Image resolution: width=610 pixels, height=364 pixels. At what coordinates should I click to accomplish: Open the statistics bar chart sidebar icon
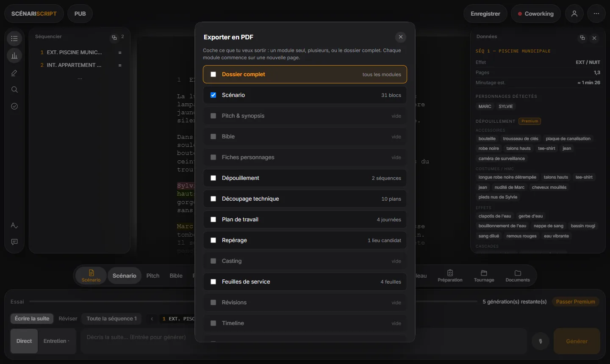coord(14,55)
